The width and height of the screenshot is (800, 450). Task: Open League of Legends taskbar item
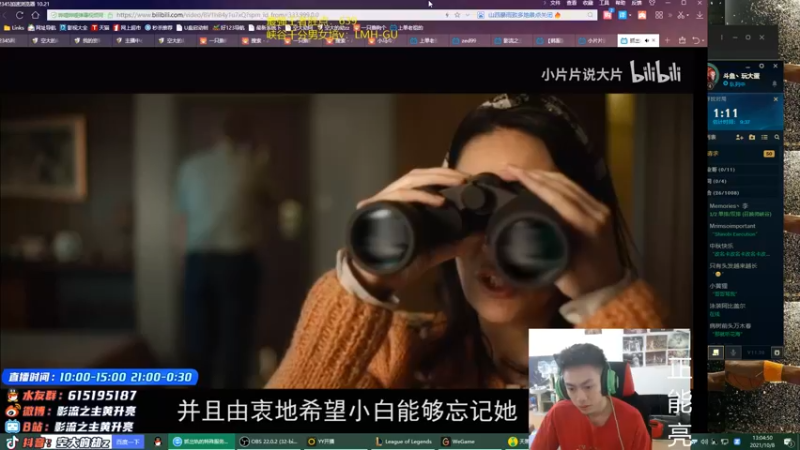[403, 441]
